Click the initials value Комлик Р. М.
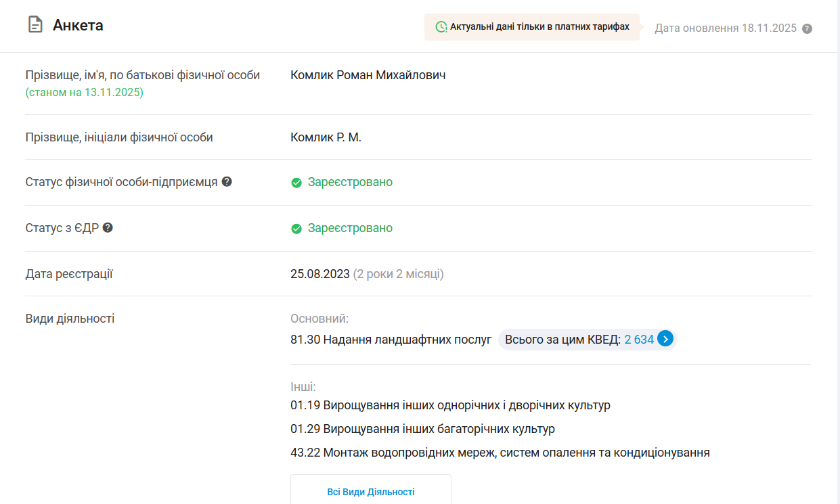Image resolution: width=840 pixels, height=504 pixels. (326, 137)
